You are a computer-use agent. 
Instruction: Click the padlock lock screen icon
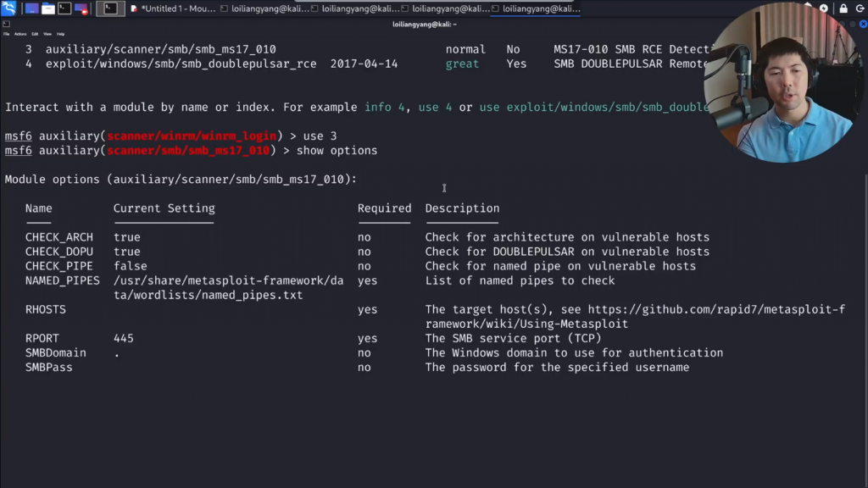point(843,8)
